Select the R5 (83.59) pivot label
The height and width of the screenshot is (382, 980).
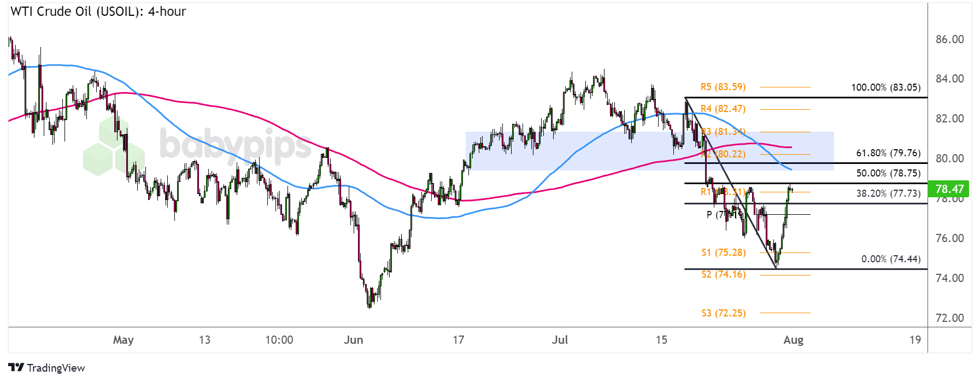(723, 87)
